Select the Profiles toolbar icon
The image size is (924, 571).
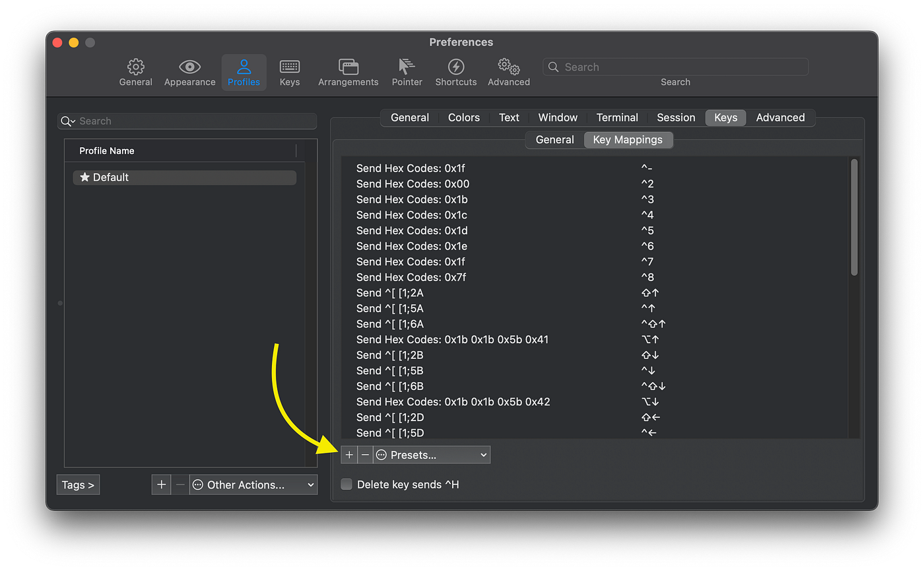pyautogui.click(x=244, y=73)
